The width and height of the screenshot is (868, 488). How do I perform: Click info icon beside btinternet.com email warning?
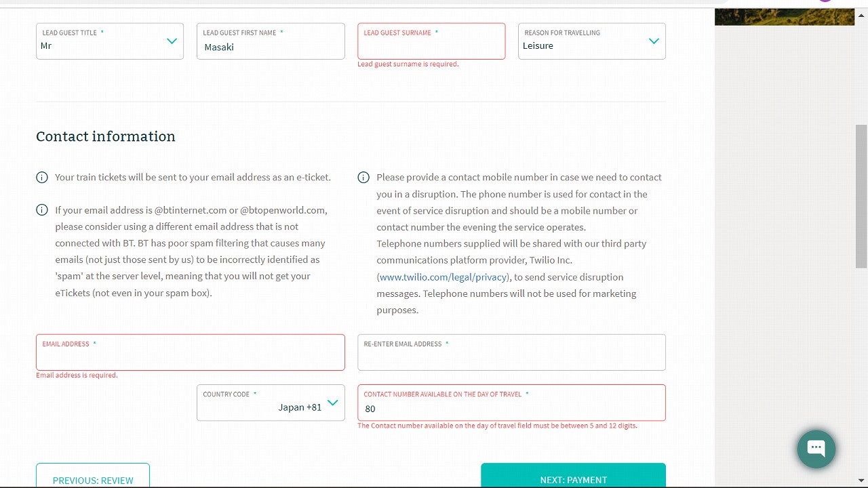tap(42, 210)
